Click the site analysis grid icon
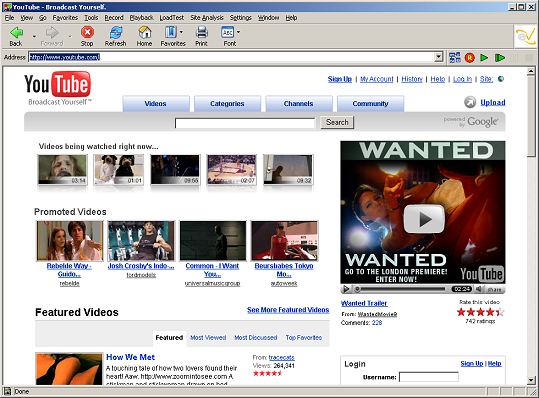 tap(455, 57)
